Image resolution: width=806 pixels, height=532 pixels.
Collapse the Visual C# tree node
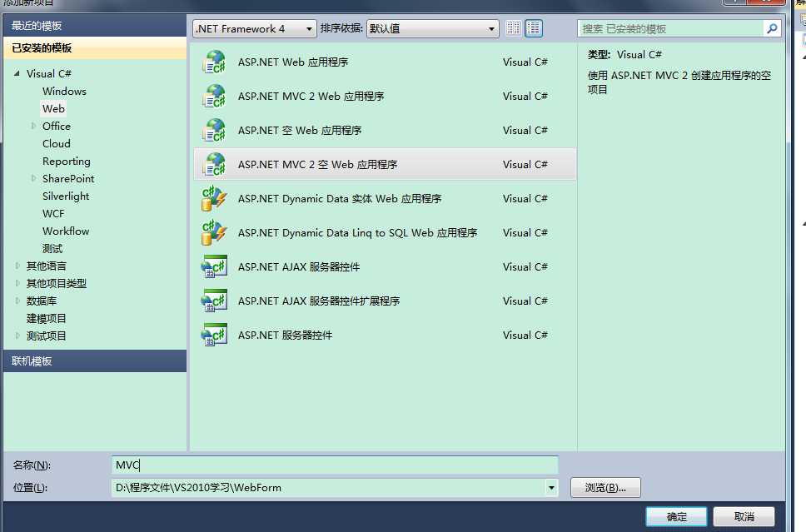17,73
